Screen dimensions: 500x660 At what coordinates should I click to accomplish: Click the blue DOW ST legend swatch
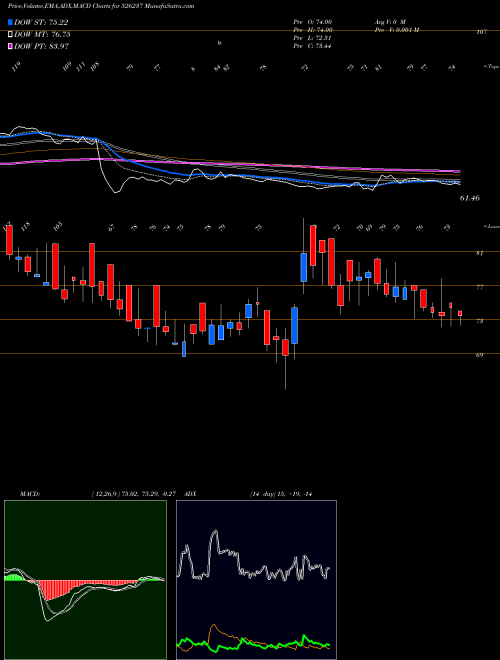pos(10,22)
